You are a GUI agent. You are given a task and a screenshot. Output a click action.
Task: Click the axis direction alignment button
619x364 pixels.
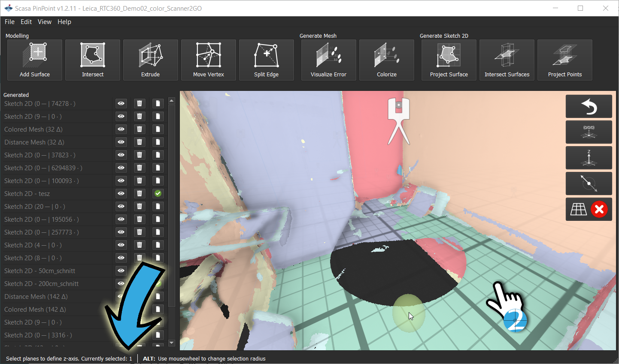click(x=589, y=184)
